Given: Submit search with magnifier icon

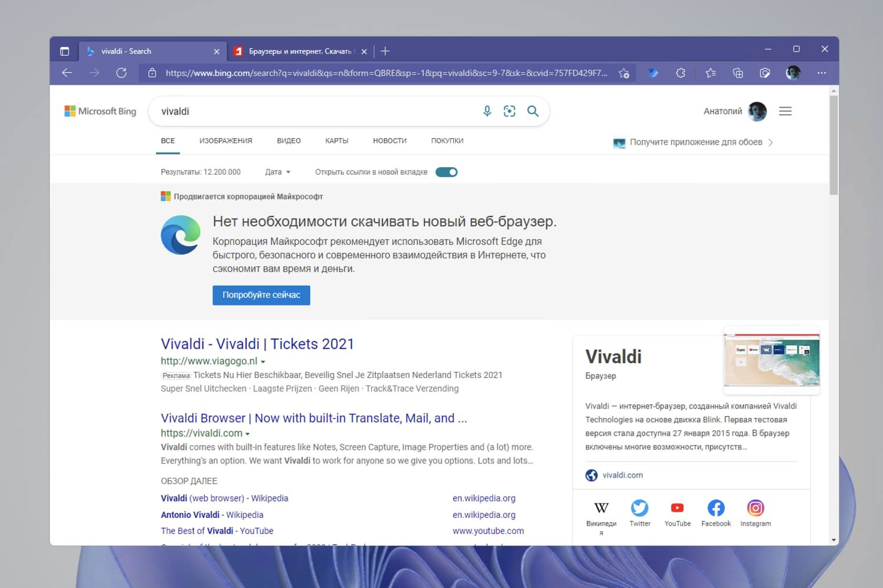Looking at the screenshot, I should (533, 111).
